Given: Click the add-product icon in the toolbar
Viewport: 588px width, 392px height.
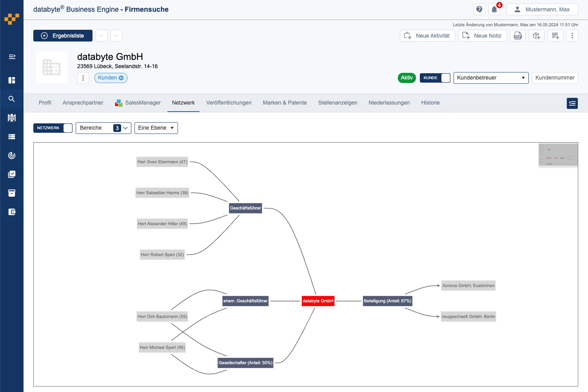Looking at the screenshot, I should 537,36.
